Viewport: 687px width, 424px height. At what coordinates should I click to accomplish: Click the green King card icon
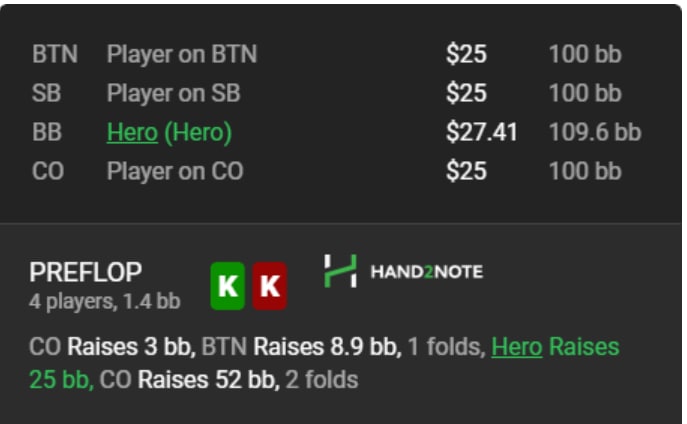pos(228,286)
